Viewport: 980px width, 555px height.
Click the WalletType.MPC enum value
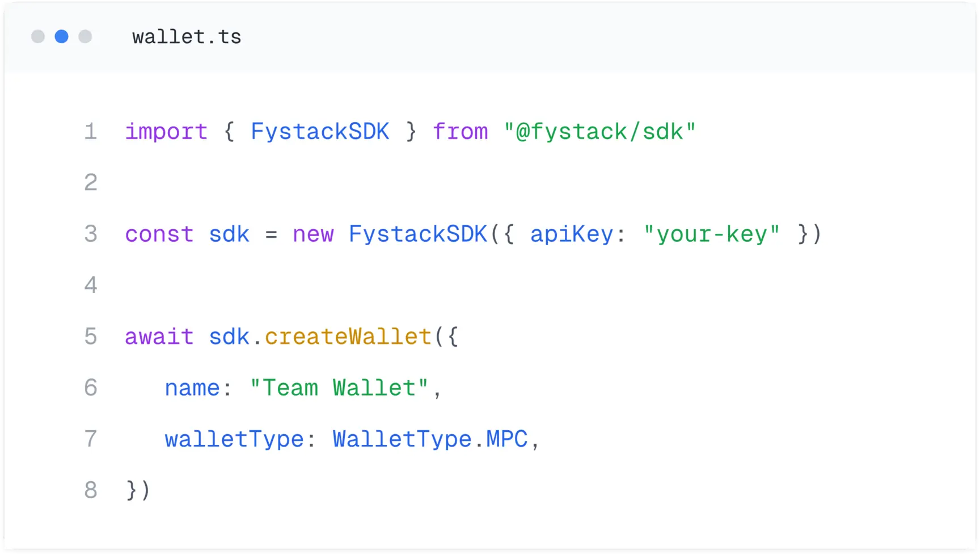[x=430, y=439]
